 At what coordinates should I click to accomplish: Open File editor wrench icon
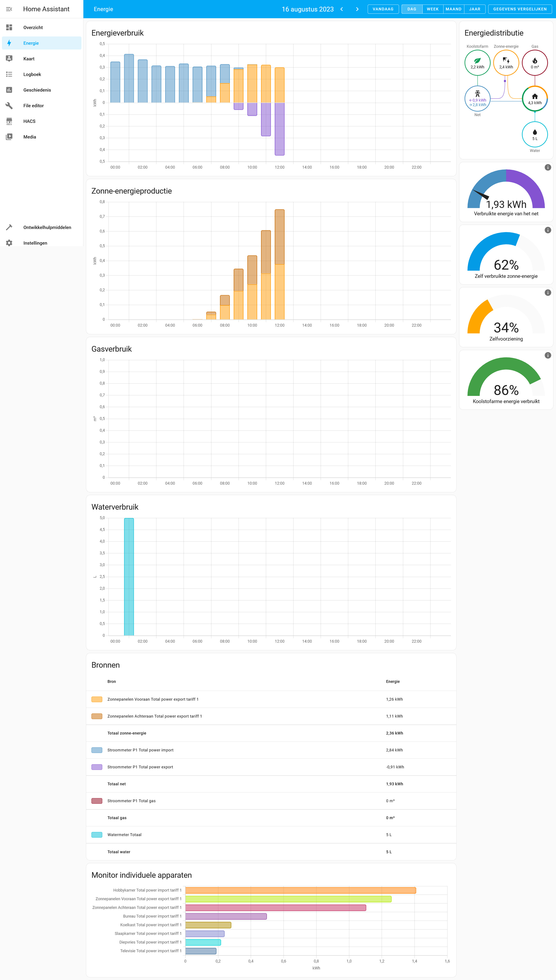pyautogui.click(x=9, y=106)
